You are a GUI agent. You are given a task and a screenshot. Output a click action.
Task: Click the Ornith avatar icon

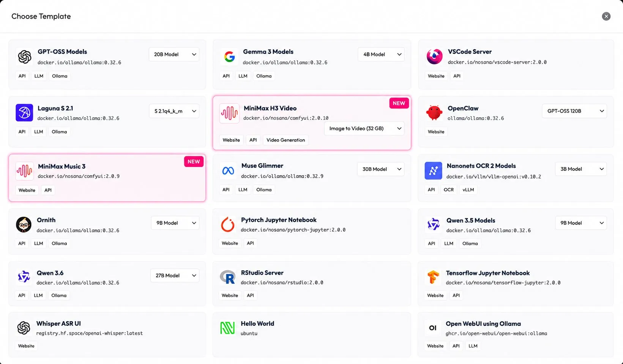(24, 225)
